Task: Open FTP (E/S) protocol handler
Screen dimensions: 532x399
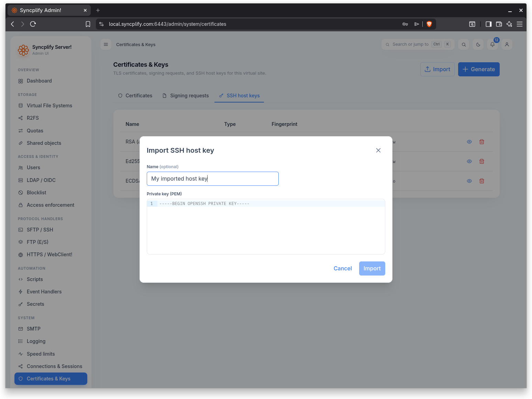Action: click(x=51, y=242)
